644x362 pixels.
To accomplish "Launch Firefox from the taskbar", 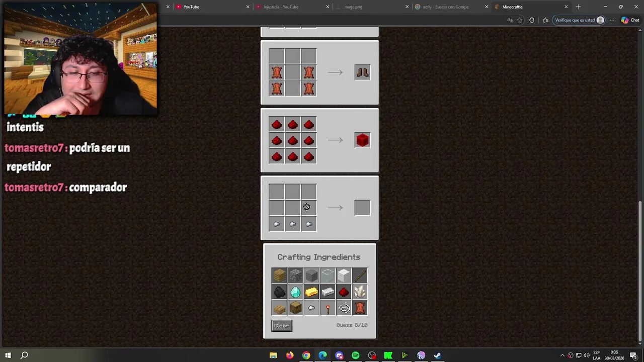I will [x=290, y=355].
